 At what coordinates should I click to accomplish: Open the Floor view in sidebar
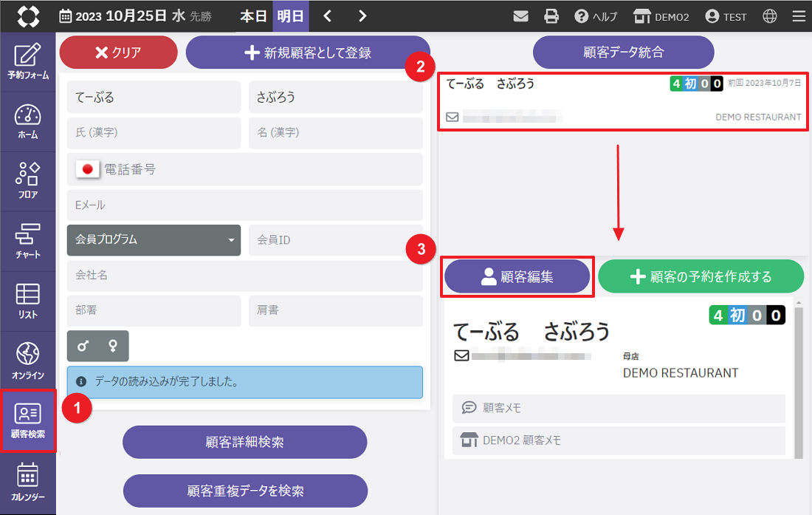pyautogui.click(x=28, y=181)
